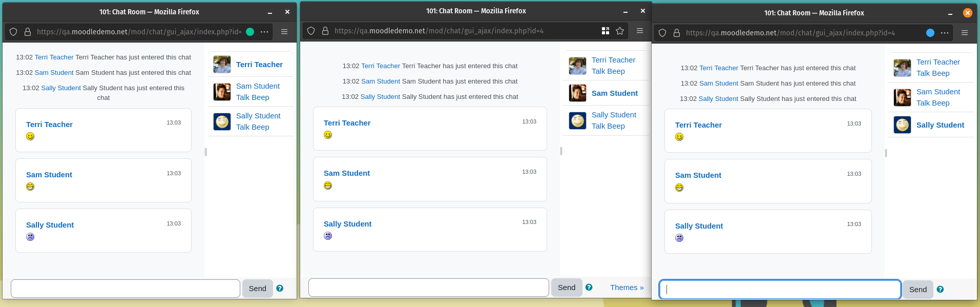Click Terri Teacher name in right window user list
980x307 pixels.
(x=938, y=62)
